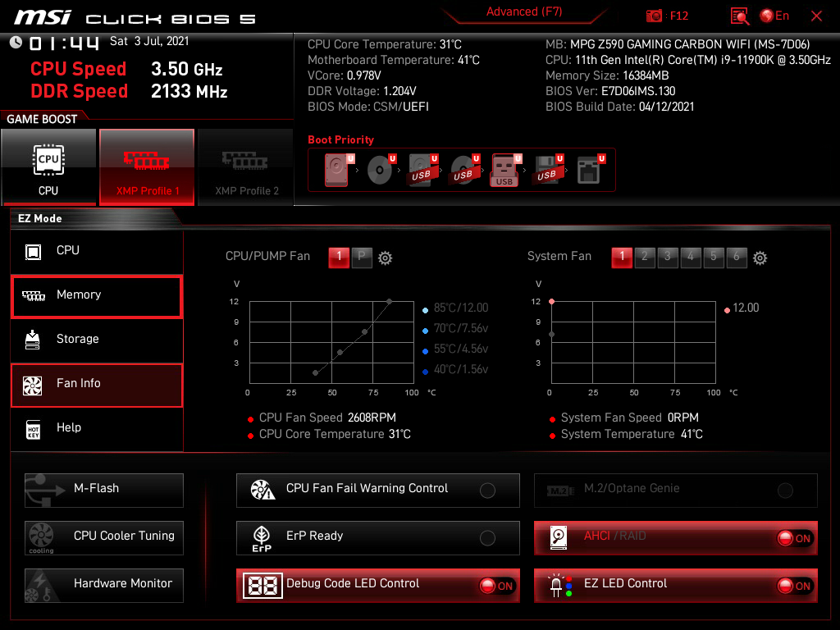Select System Fan 2 button
840x630 pixels.
point(645,257)
